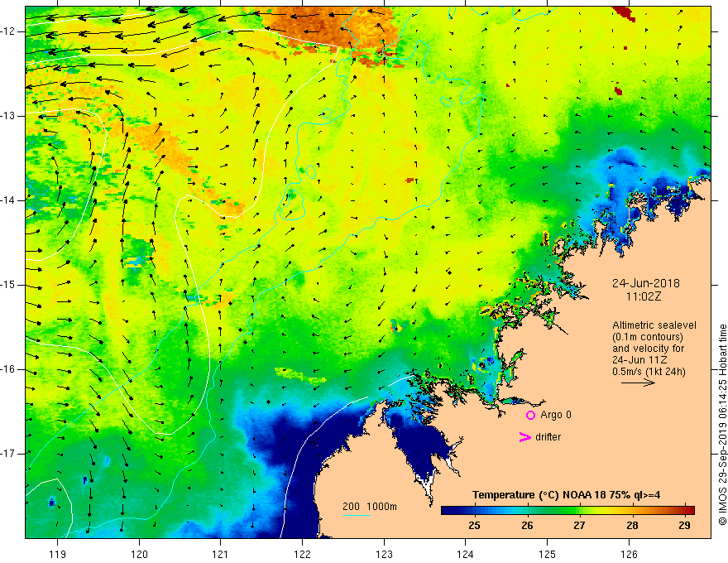Click the longitude axis label 122

pyautogui.click(x=302, y=554)
